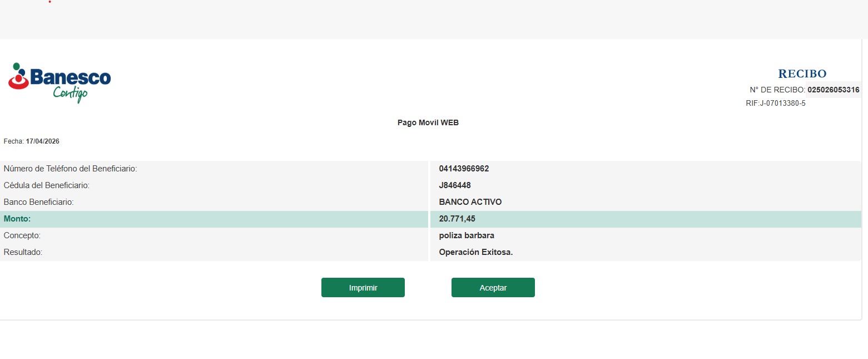This screenshot has width=868, height=359.
Task: Click the Cédula del Beneficiario label
Action: 47,185
